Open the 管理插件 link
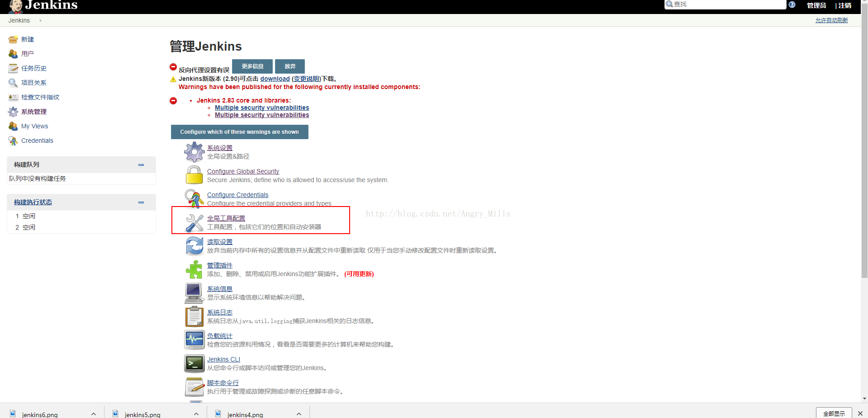 pyautogui.click(x=220, y=265)
